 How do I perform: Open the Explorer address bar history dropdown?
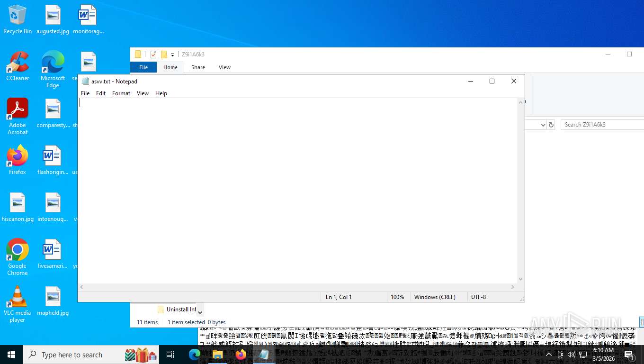click(543, 125)
